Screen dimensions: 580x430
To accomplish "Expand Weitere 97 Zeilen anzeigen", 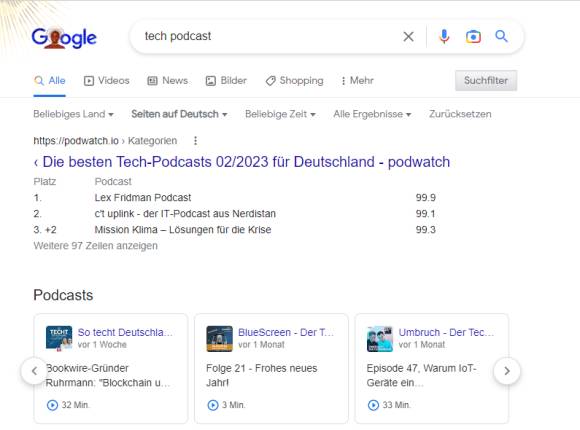I will pos(95,246).
